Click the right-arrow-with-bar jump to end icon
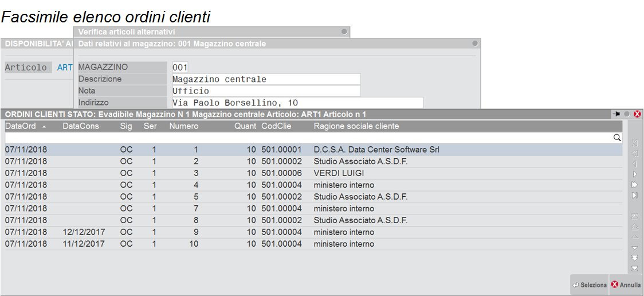 (x=635, y=196)
